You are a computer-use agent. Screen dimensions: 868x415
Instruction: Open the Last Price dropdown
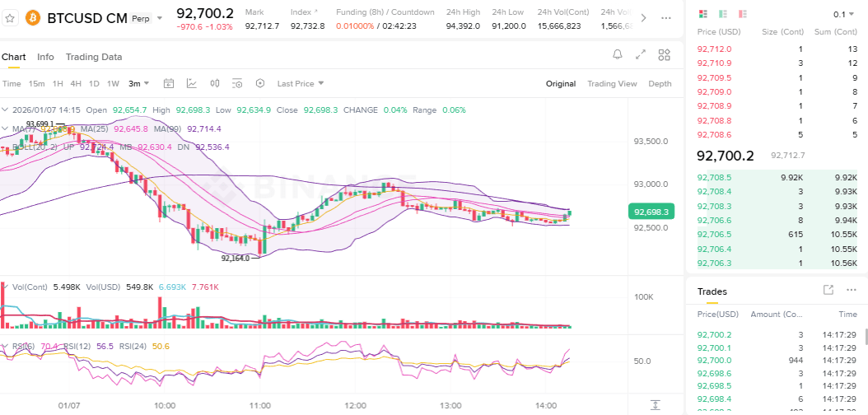click(x=301, y=83)
